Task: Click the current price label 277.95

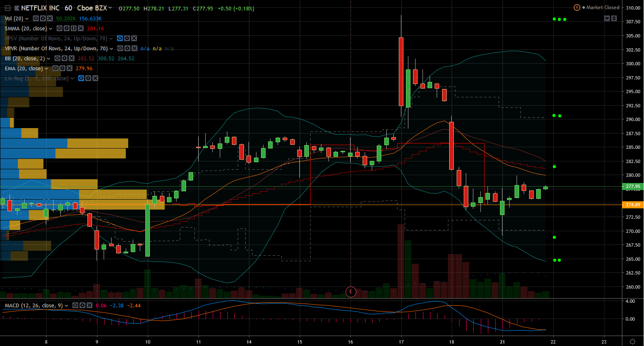Action: (x=633, y=186)
